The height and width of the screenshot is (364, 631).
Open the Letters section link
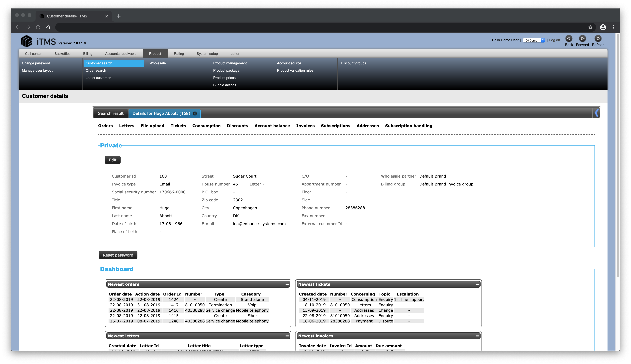pyautogui.click(x=127, y=126)
